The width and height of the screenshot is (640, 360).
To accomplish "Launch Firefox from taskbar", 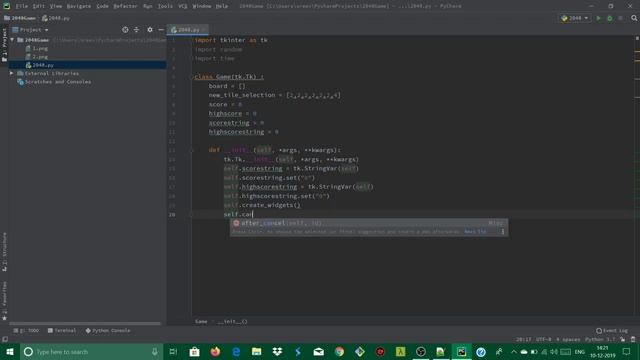I will (215, 351).
